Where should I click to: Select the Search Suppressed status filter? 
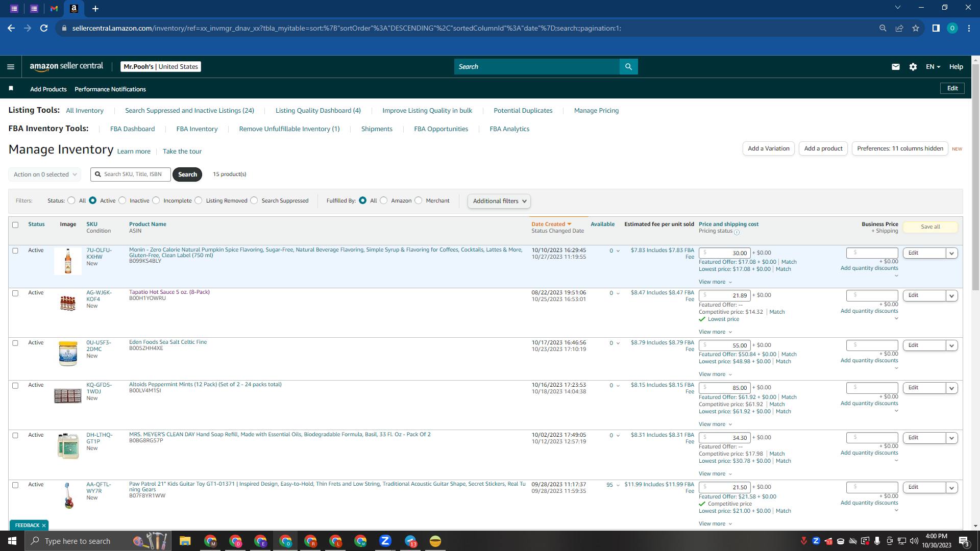pyautogui.click(x=254, y=201)
